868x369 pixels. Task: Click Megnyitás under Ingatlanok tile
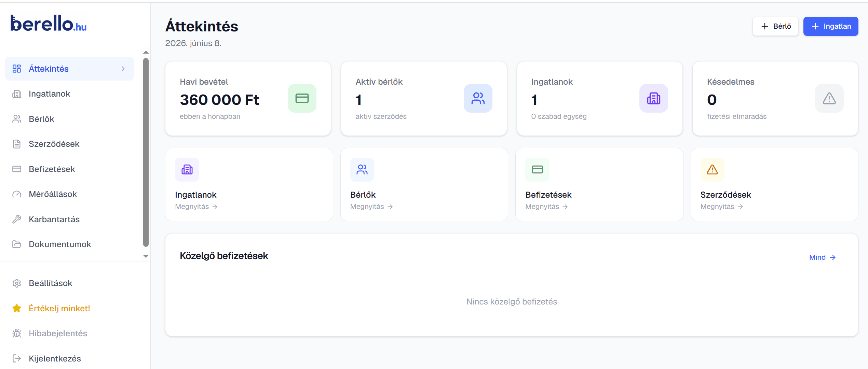(x=196, y=207)
